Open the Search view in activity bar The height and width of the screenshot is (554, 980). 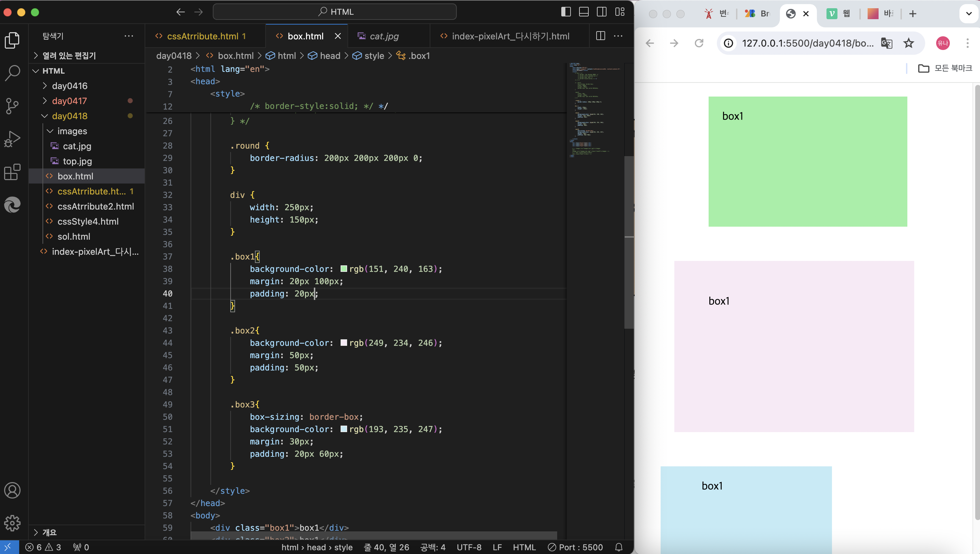[x=12, y=72]
